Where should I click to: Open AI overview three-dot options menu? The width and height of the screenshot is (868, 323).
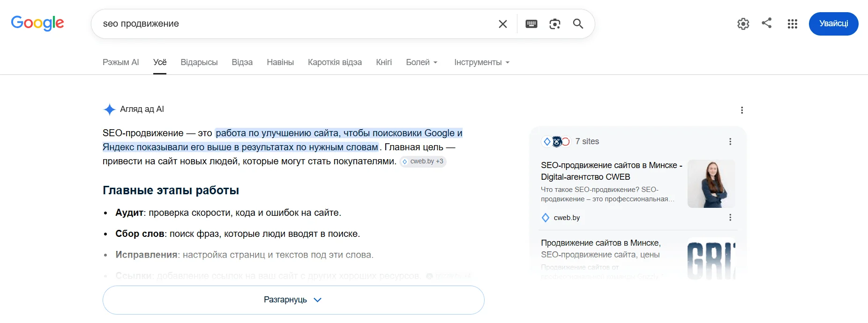[742, 110]
